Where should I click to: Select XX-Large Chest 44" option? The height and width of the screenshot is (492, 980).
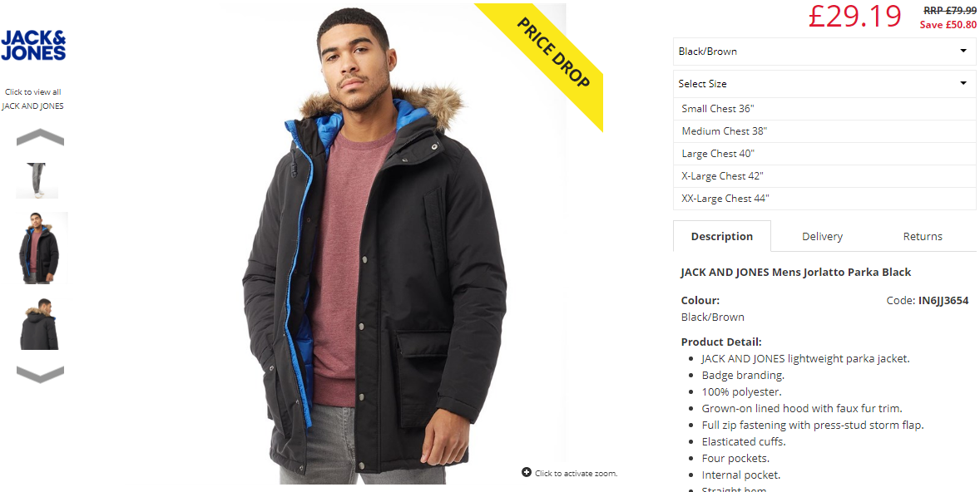(x=824, y=199)
